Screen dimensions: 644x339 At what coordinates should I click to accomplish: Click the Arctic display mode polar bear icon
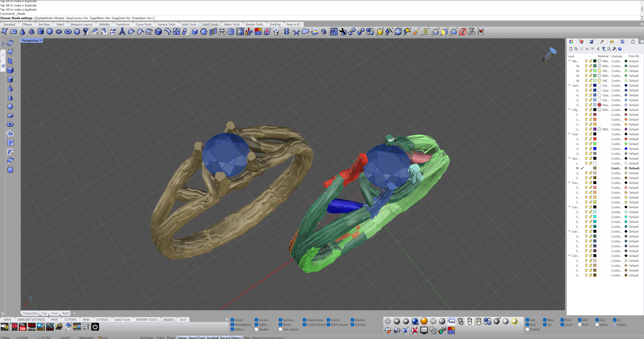point(451,321)
